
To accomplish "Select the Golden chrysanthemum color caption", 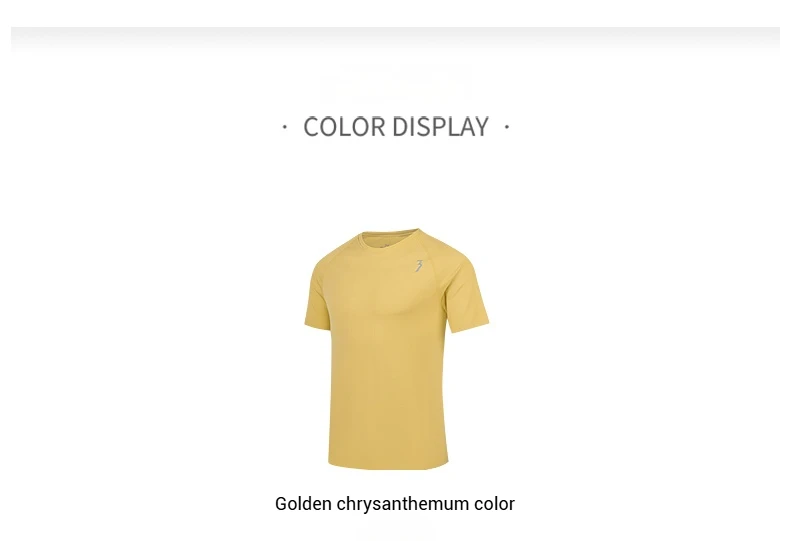I will (x=395, y=504).
